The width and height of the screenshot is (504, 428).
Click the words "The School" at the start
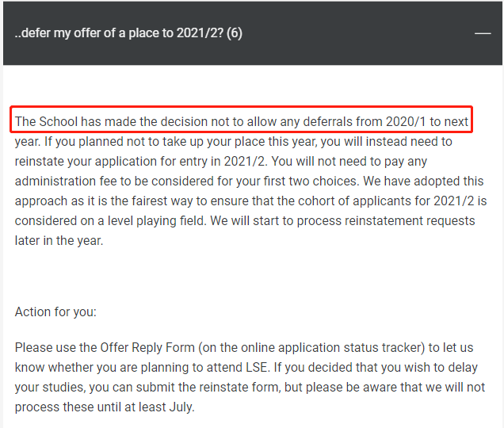click(x=45, y=122)
